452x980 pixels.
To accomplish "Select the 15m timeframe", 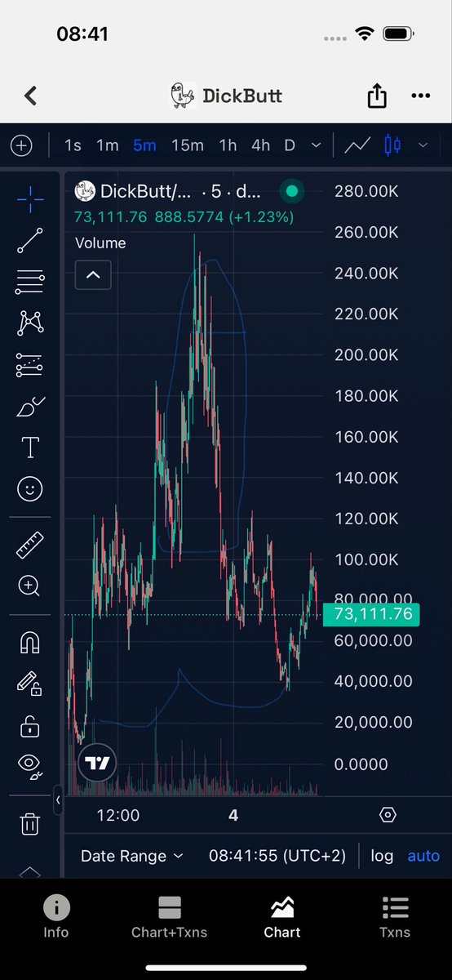I will tap(188, 145).
